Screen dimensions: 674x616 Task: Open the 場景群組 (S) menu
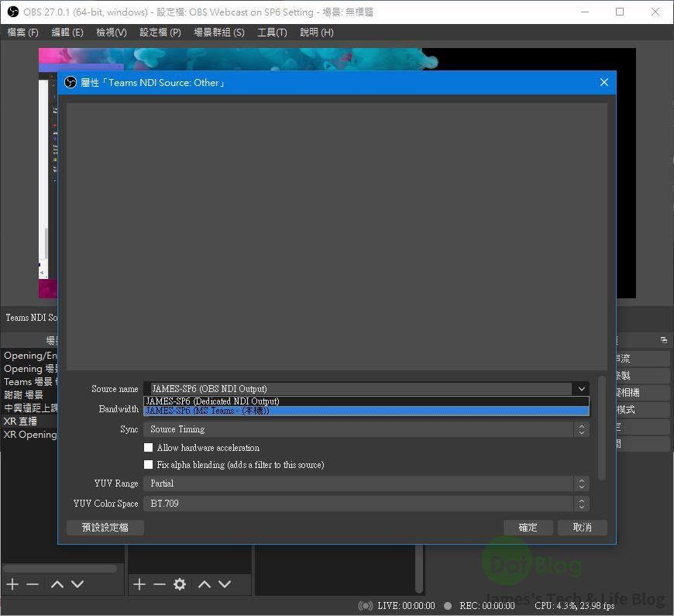[219, 33]
